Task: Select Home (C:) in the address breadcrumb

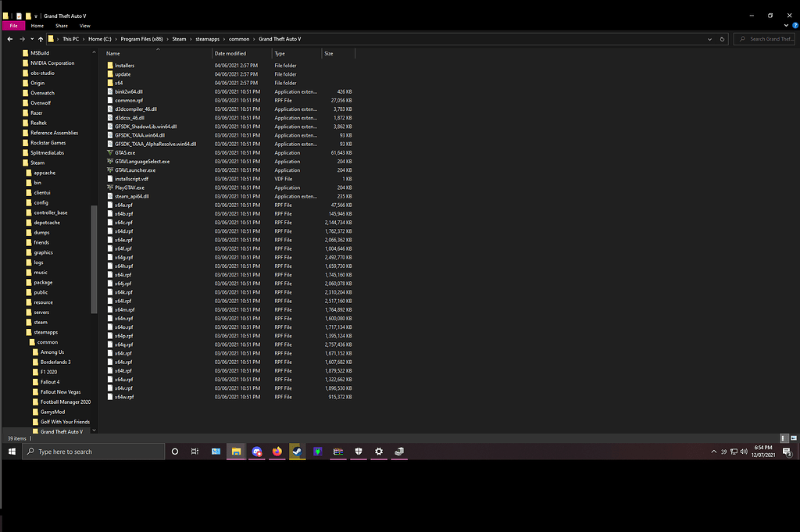Action: click(99, 39)
